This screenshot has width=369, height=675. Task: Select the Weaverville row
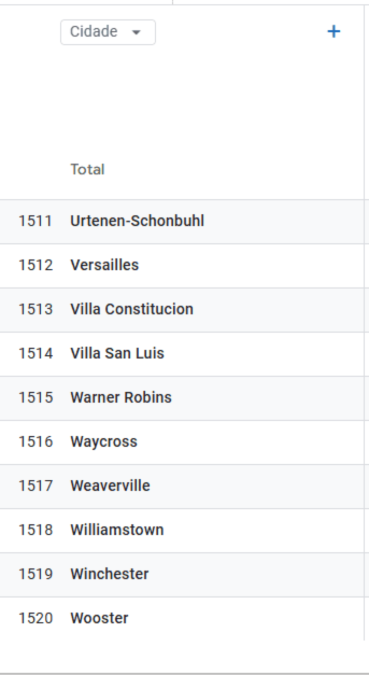(182, 486)
